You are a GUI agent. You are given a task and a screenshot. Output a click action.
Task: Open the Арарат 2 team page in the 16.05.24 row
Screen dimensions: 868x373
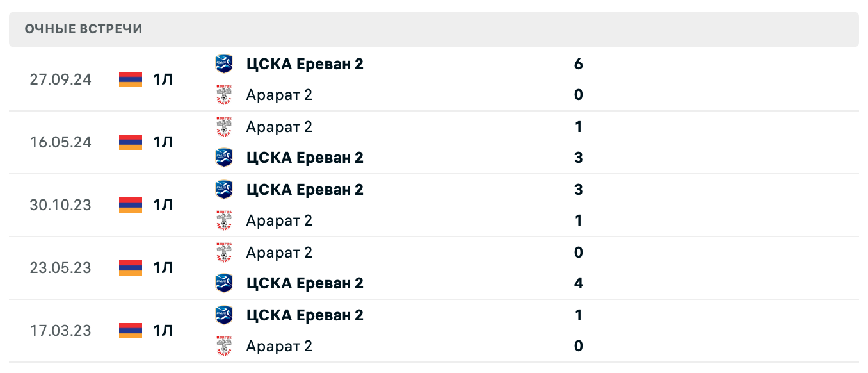279,127
